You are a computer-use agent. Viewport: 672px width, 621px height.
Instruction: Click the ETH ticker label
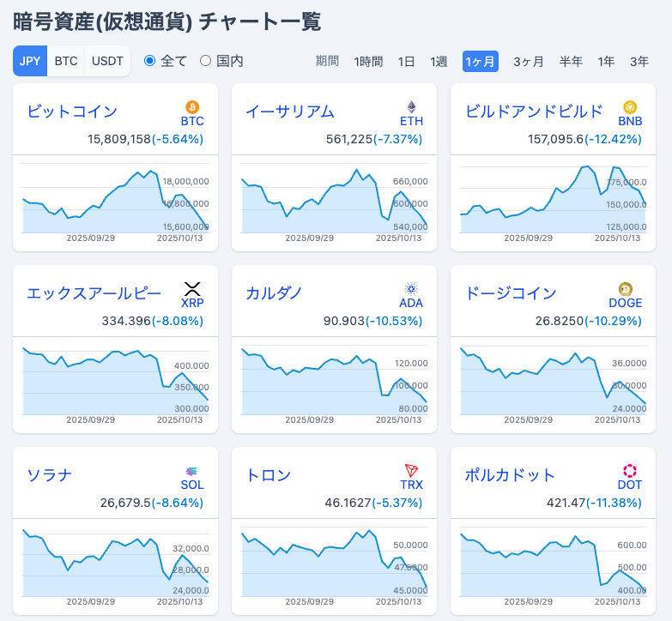point(411,121)
